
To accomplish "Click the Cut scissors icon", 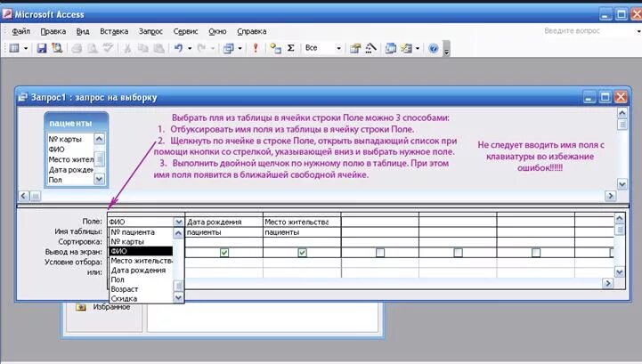I will 127,48.
